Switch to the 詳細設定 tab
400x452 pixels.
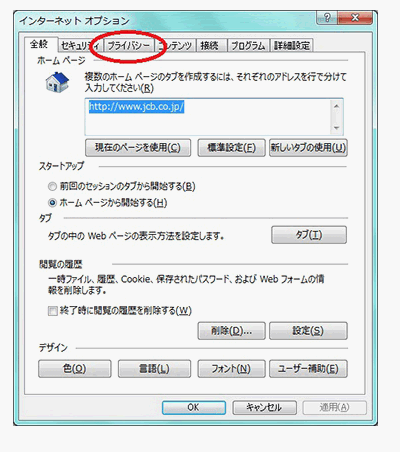pos(292,46)
